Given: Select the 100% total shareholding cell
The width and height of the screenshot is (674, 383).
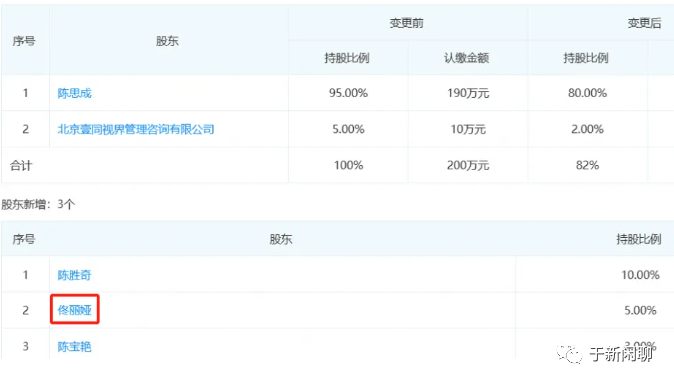Looking at the screenshot, I should tap(348, 165).
